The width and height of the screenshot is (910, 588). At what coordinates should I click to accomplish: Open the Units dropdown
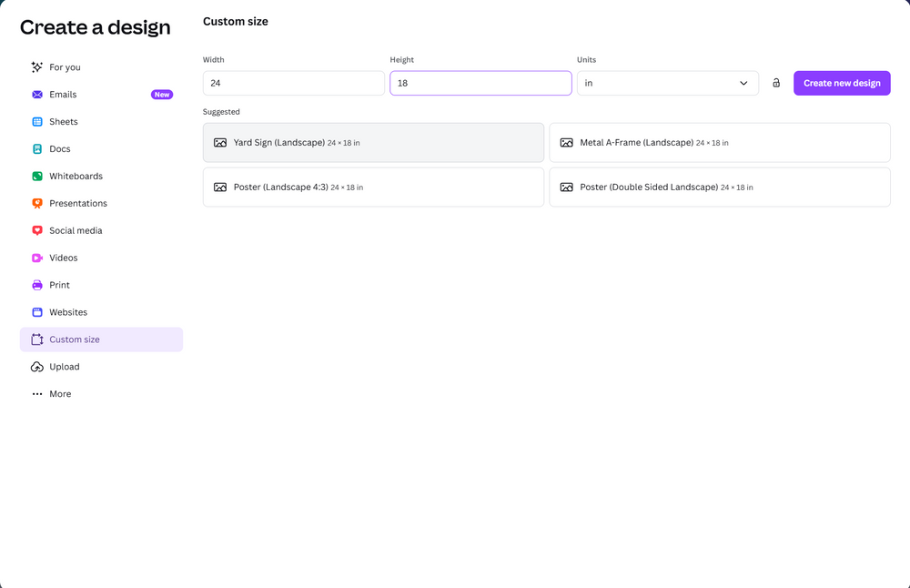(667, 83)
